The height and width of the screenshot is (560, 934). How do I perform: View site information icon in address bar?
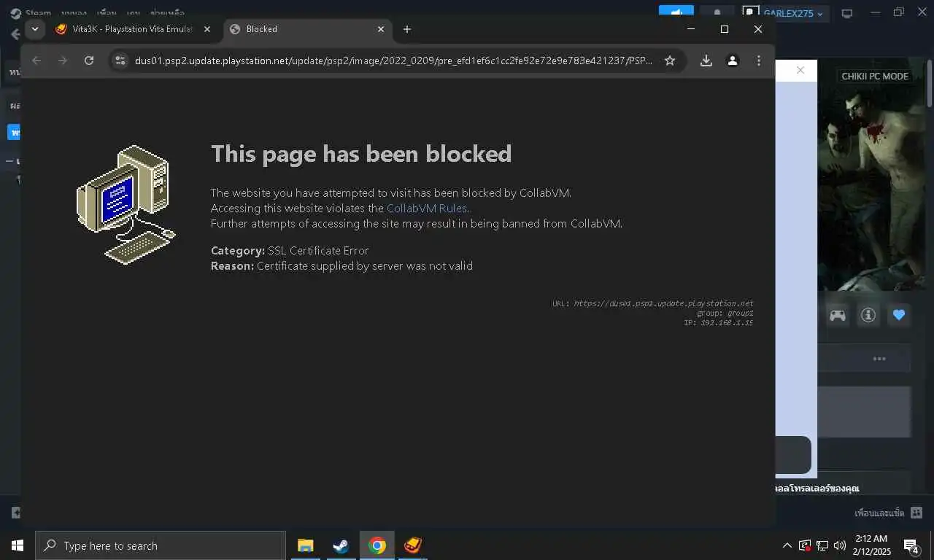click(x=121, y=61)
